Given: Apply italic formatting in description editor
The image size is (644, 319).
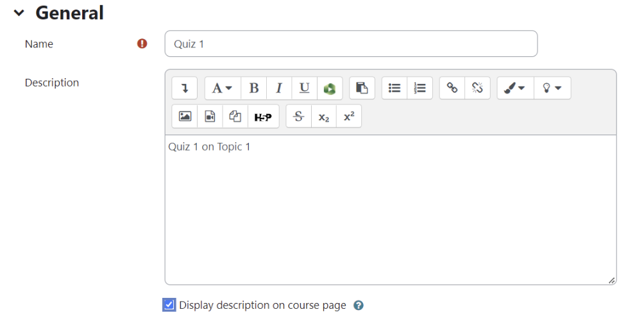Looking at the screenshot, I should (279, 88).
